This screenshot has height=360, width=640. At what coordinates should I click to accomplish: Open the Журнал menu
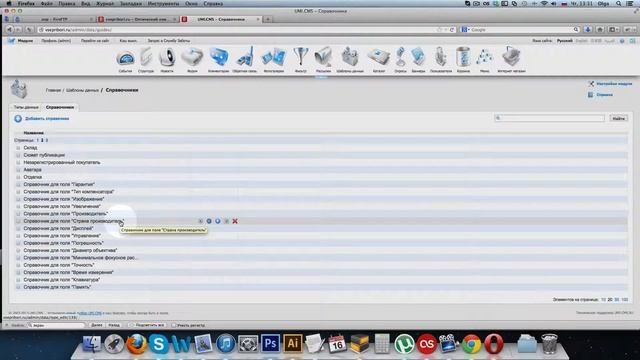105,3
